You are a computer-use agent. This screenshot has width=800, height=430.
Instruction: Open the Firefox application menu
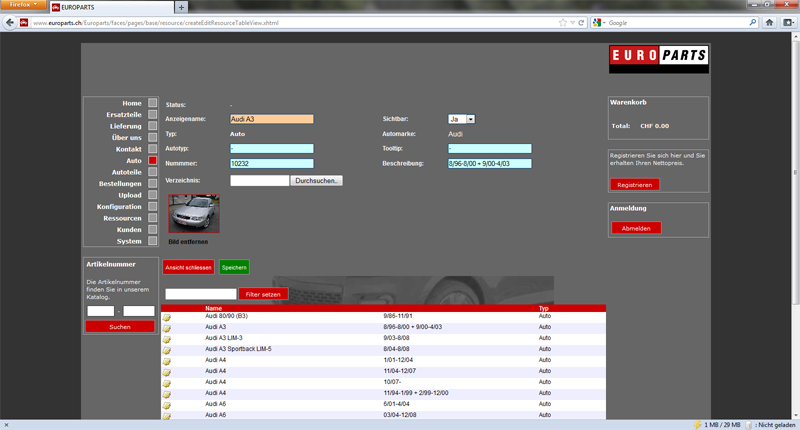22,5
